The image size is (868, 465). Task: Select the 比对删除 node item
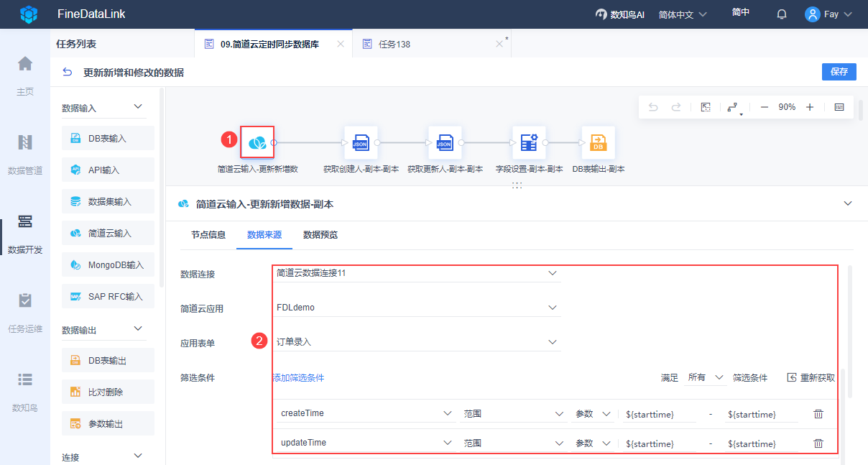click(108, 392)
